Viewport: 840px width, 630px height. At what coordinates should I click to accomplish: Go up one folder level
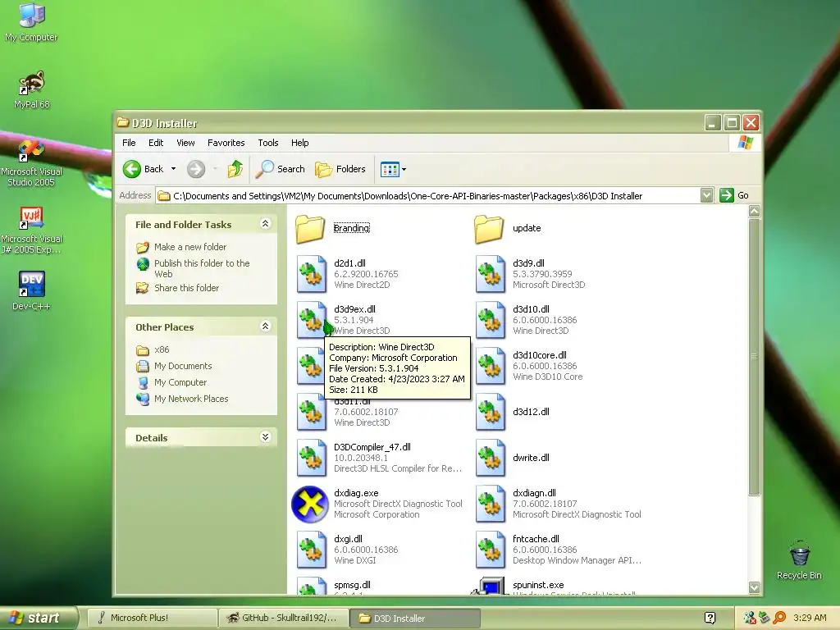[235, 169]
